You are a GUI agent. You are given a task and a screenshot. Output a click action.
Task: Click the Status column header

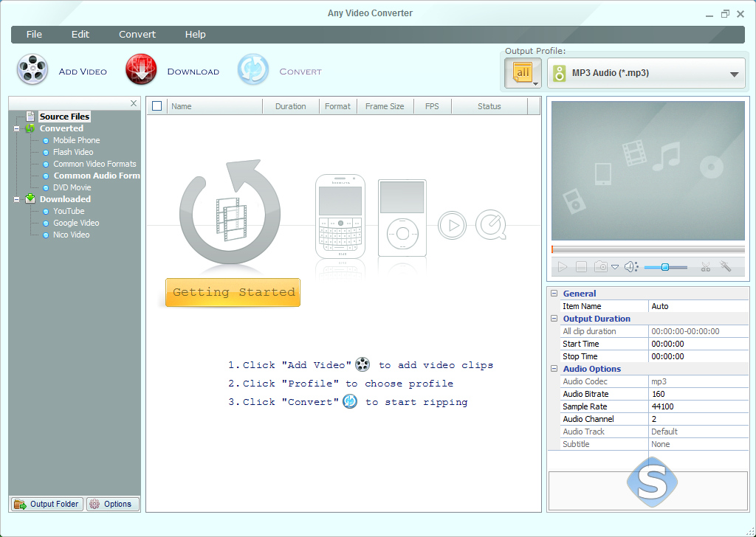click(x=489, y=106)
